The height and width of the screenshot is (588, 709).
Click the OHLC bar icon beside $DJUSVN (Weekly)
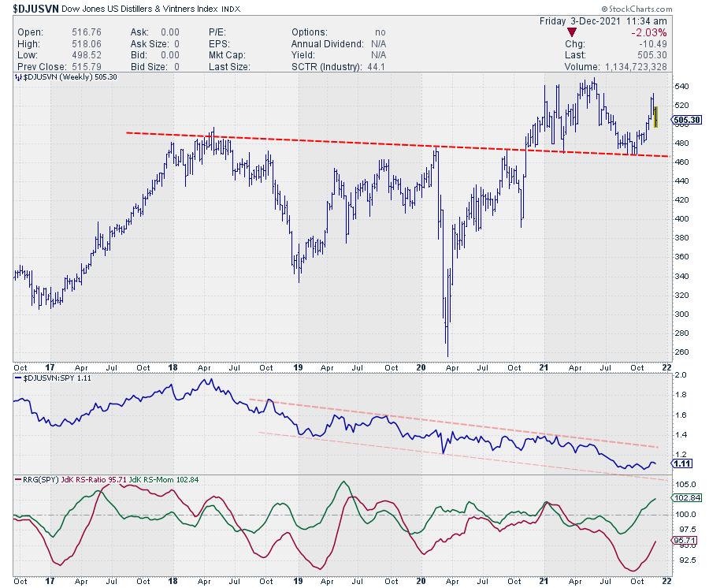coord(17,79)
